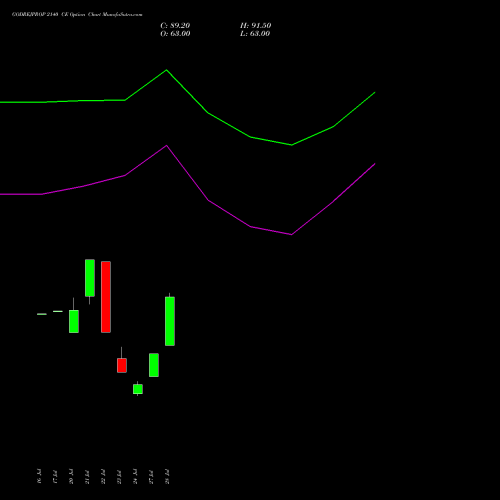Click the 24 Jul date axis label
The height and width of the screenshot is (500, 500).
(x=135, y=476)
